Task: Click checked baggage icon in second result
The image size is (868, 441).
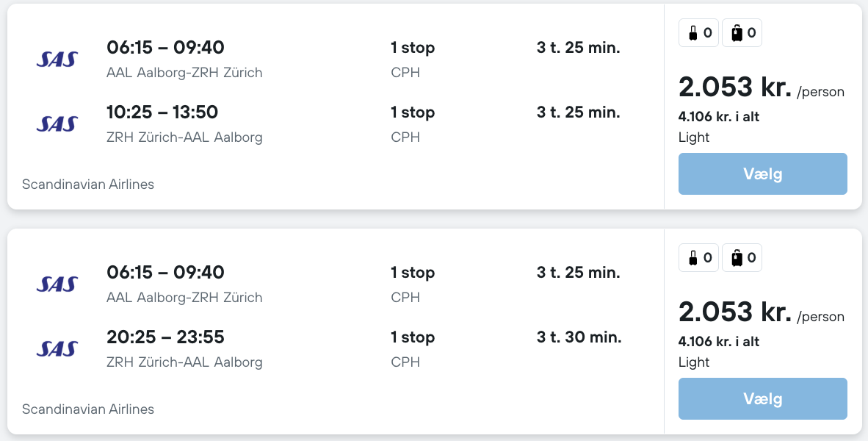Action: (737, 258)
